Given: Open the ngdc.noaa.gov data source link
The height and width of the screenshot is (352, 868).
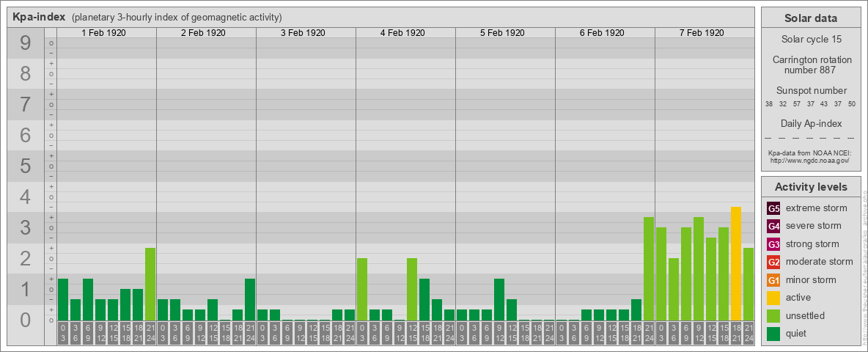Looking at the screenshot, I should point(810,160).
